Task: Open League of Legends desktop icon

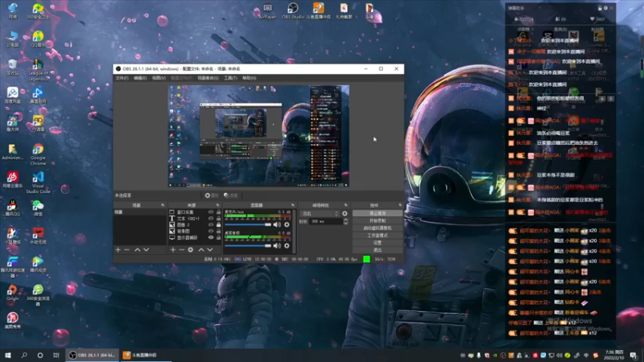Action: pyautogui.click(x=38, y=69)
